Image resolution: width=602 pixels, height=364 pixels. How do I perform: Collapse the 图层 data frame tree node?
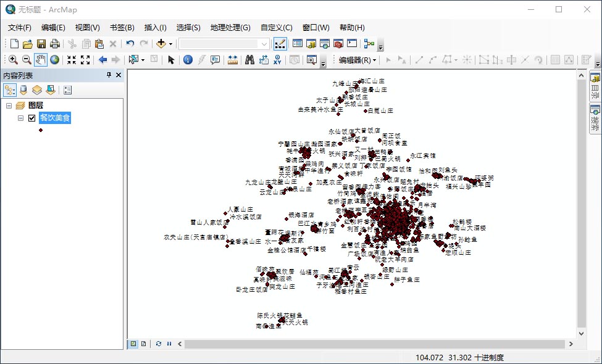(9, 105)
